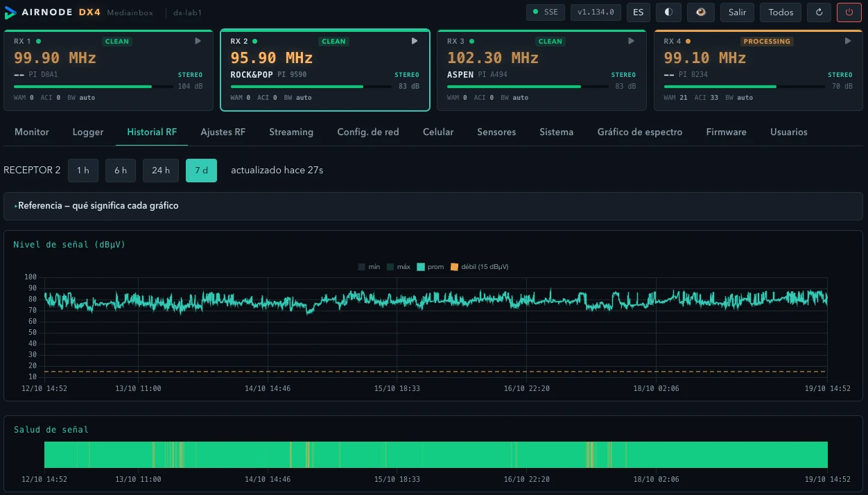Image resolution: width=868 pixels, height=495 pixels.
Task: Open the Sensores tab
Action: click(496, 132)
